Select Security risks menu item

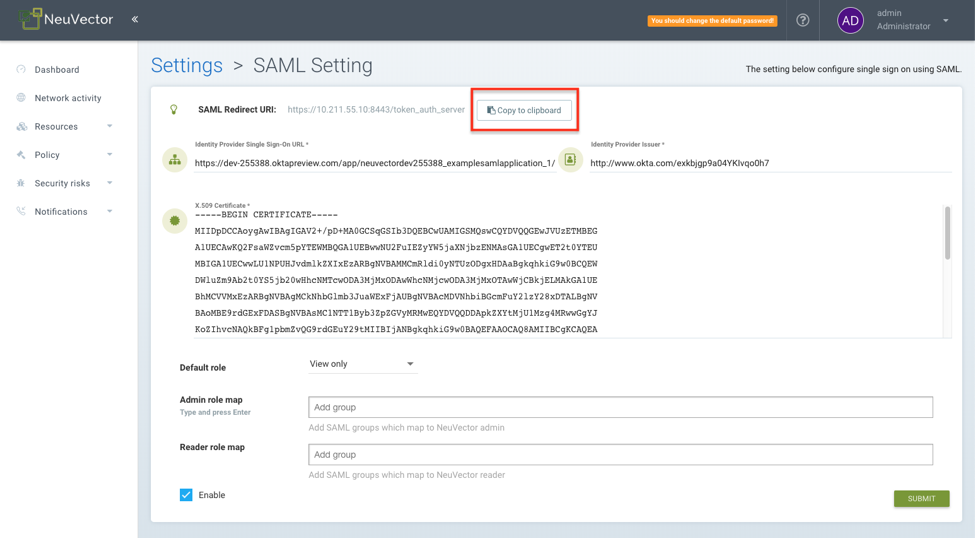click(62, 183)
